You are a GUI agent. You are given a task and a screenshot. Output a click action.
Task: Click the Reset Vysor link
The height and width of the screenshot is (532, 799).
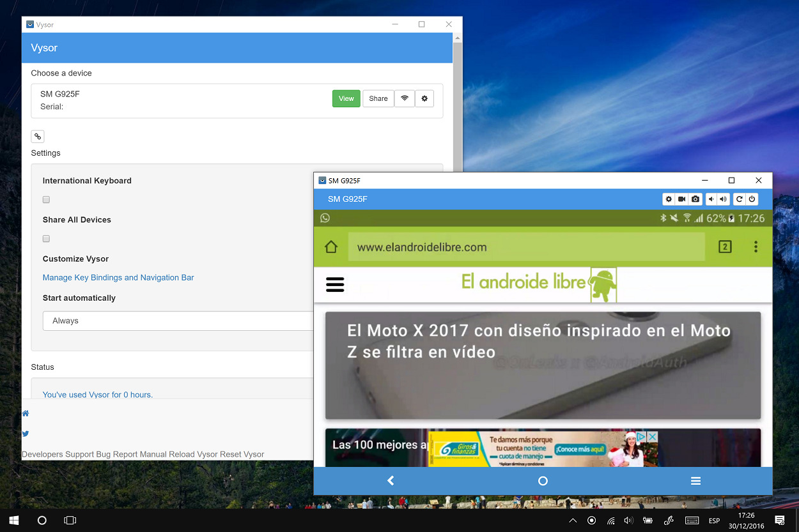pos(242,454)
